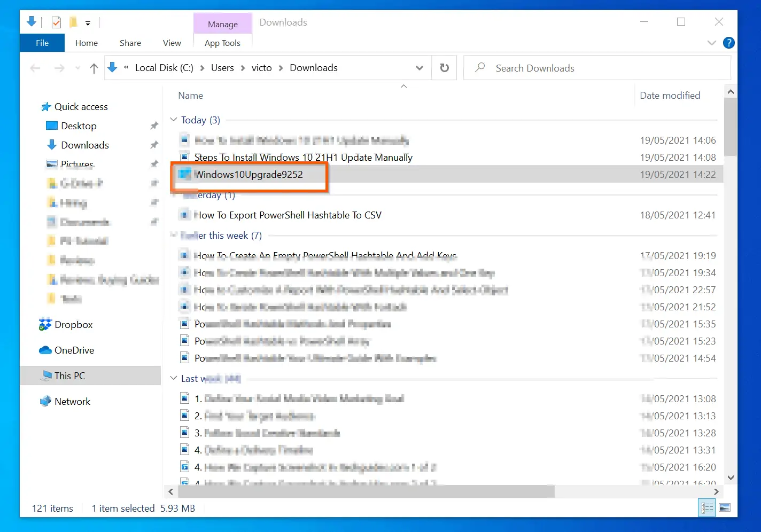The image size is (761, 532).
Task: Click the vertical scrollbar down arrow
Action: [x=731, y=478]
